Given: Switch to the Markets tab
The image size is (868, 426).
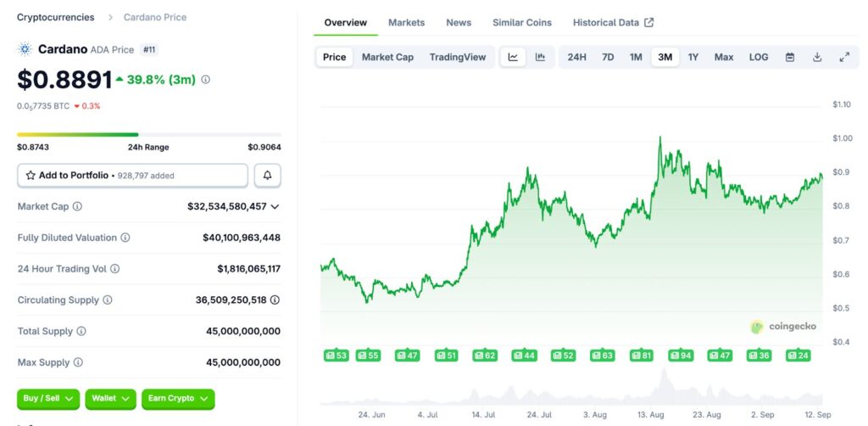Looking at the screenshot, I should click(406, 22).
